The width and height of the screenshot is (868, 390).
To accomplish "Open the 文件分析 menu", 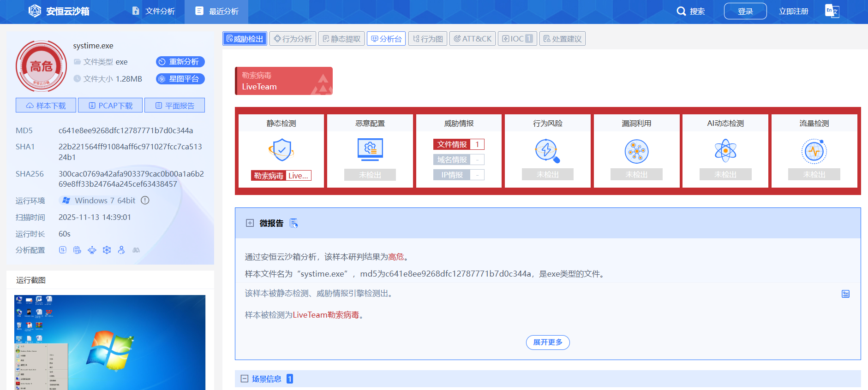I will coord(153,11).
